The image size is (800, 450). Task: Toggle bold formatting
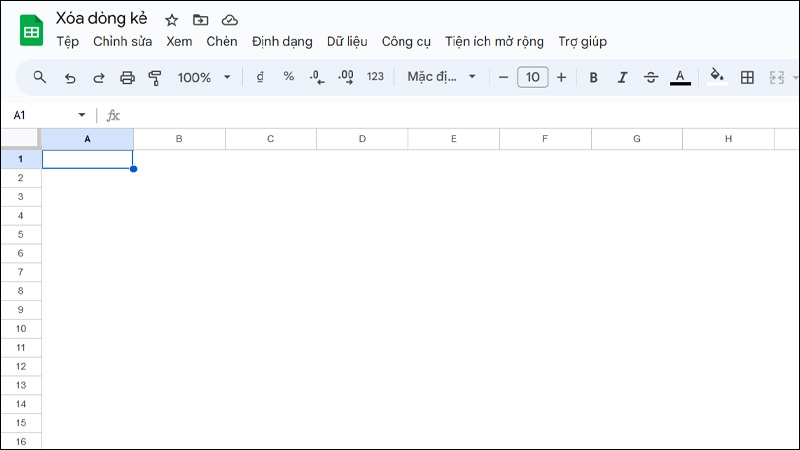click(x=593, y=78)
